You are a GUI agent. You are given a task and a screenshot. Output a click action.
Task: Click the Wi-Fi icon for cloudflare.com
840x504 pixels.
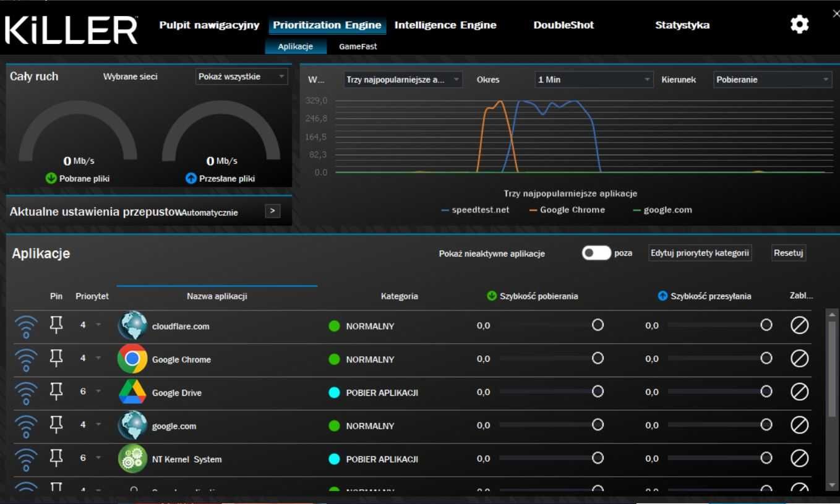click(27, 327)
